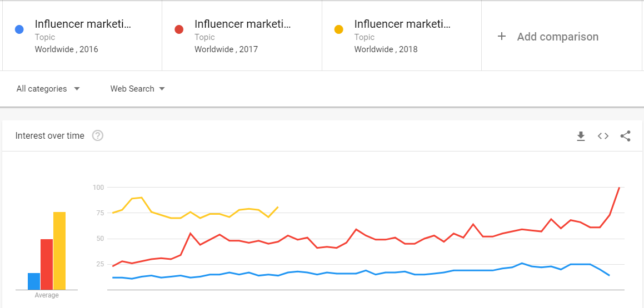644x308 pixels.
Task: Click the Add comparison button
Action: point(557,37)
